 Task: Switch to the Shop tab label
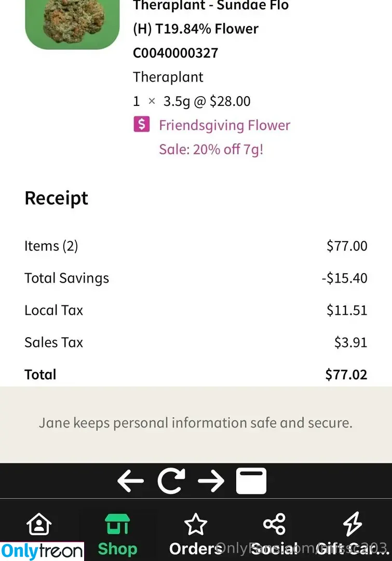117,549
